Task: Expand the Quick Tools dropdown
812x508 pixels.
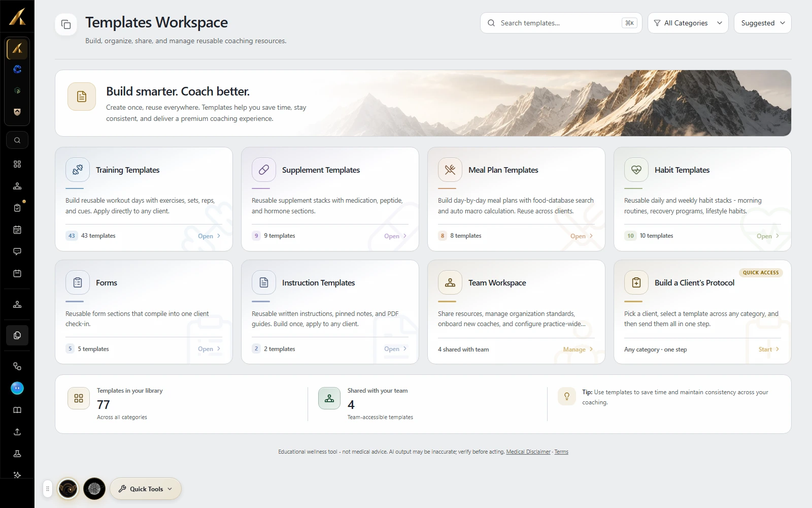Action: click(x=146, y=489)
